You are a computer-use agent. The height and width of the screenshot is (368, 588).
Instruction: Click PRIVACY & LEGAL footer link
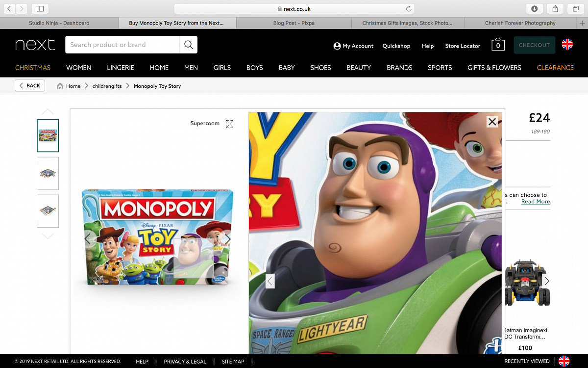(x=185, y=362)
